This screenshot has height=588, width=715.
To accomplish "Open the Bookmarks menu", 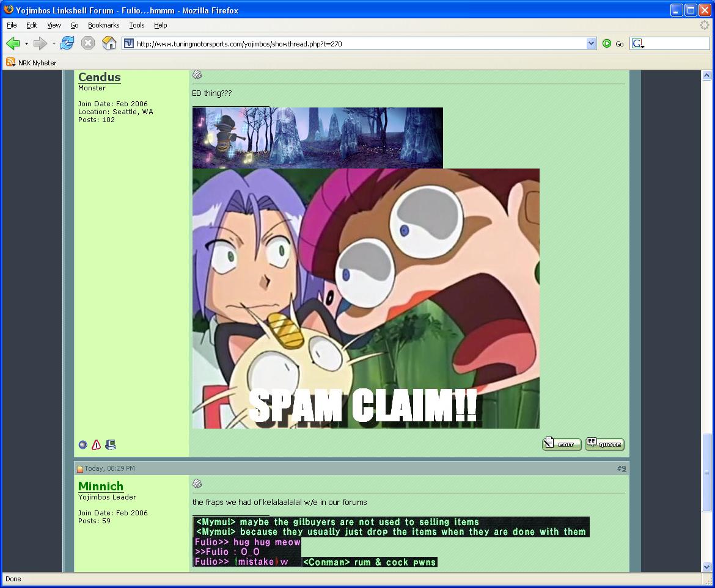I will [103, 25].
